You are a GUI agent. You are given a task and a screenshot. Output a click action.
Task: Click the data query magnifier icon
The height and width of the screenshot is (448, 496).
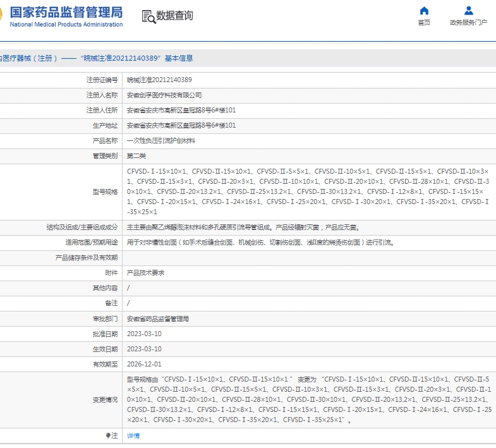pos(148,17)
